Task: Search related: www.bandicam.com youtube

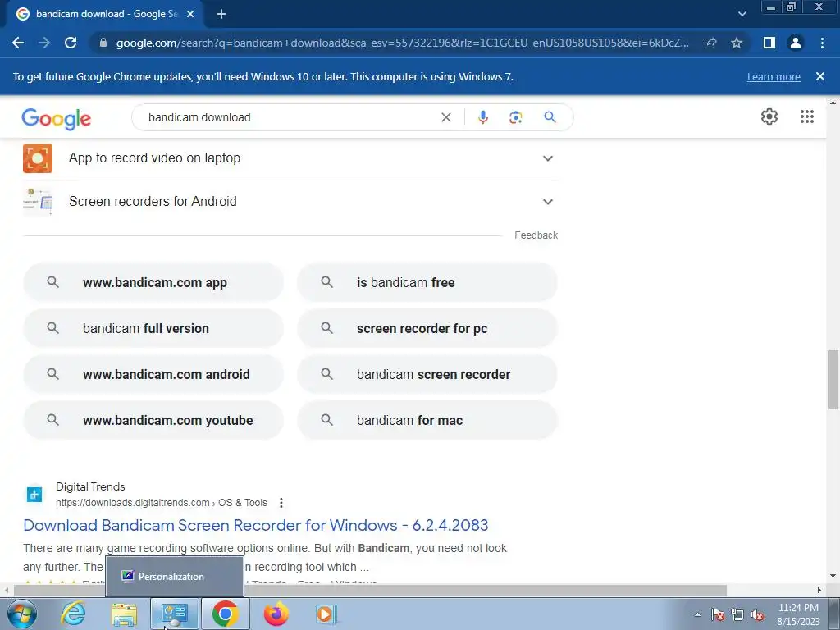Action: (153, 421)
